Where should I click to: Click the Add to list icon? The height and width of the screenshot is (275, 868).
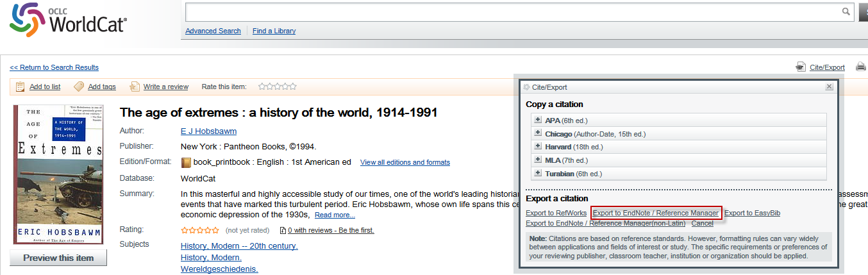[20, 87]
